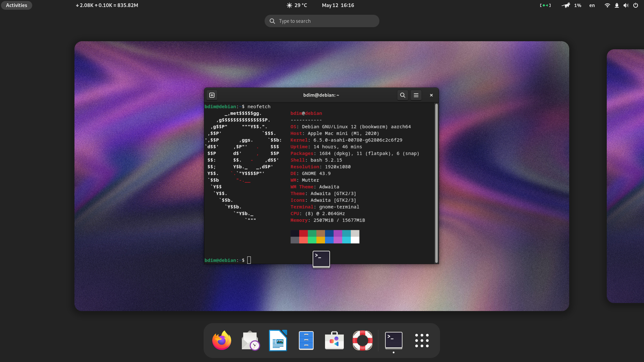Open the calendar via May 12 clock
Image resolution: width=644 pixels, height=362 pixels.
point(338,5)
